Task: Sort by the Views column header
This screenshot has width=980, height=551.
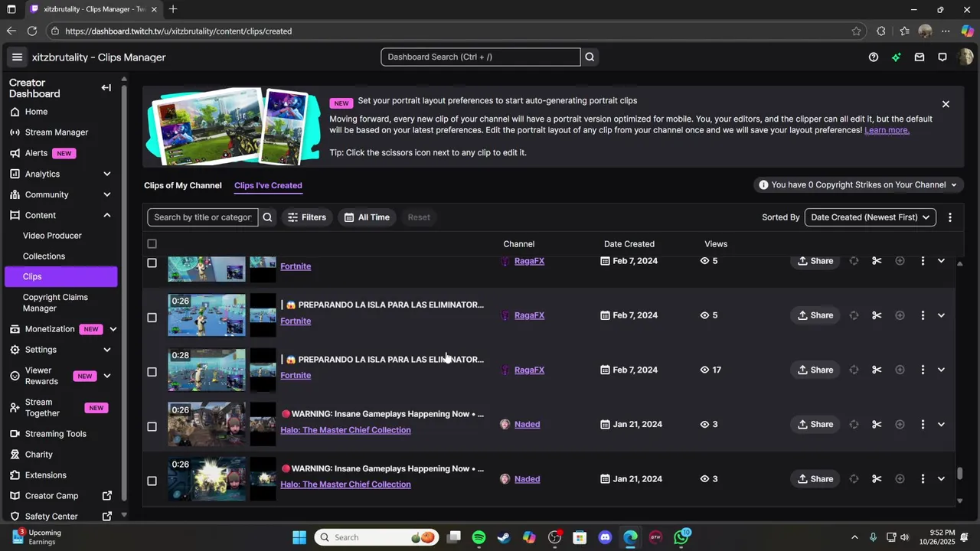Action: point(716,244)
